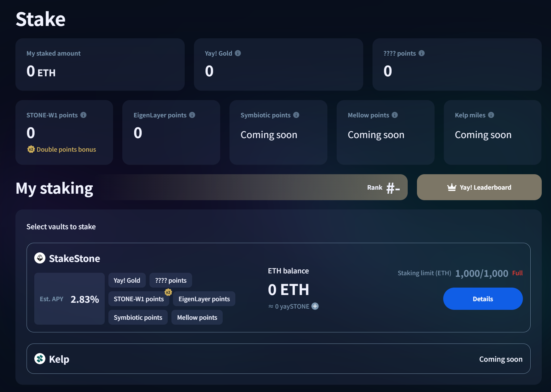This screenshot has width=551, height=392.
Task: Click the STONE-W1 points tag
Action: (139, 299)
